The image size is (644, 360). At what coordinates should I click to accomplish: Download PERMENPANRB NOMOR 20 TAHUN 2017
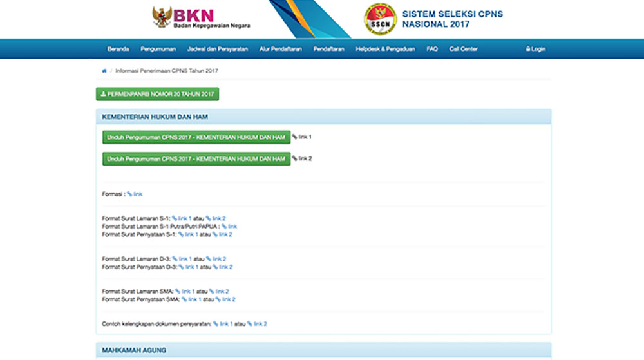point(158,94)
